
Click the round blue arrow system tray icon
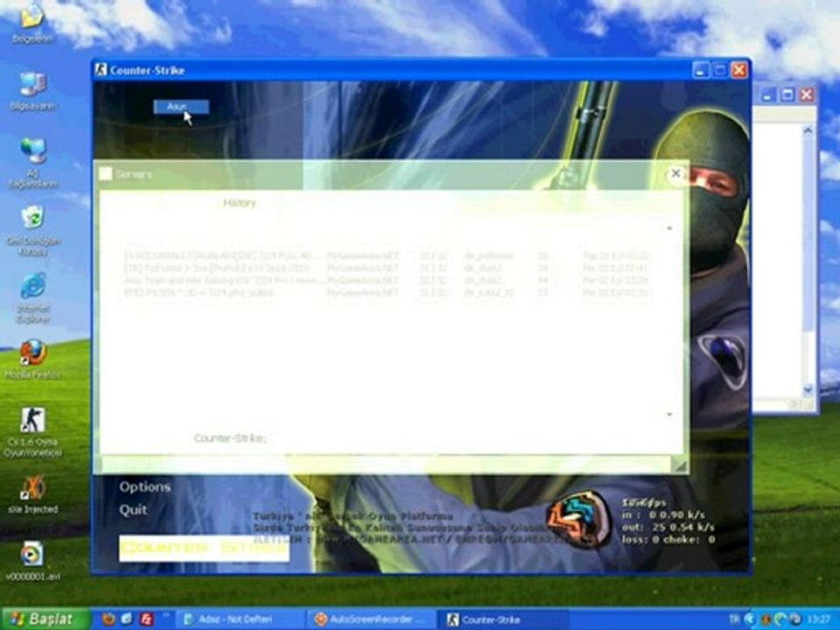(750, 619)
